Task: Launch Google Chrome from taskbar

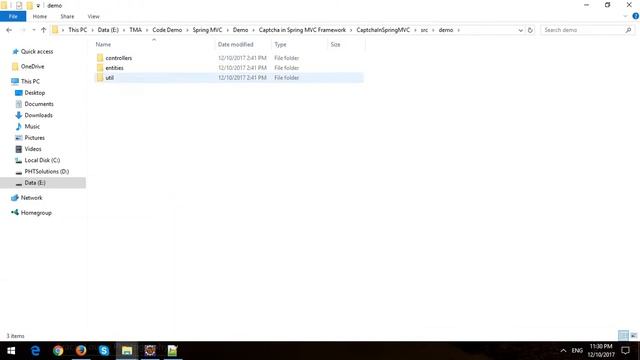Action: tap(58, 351)
